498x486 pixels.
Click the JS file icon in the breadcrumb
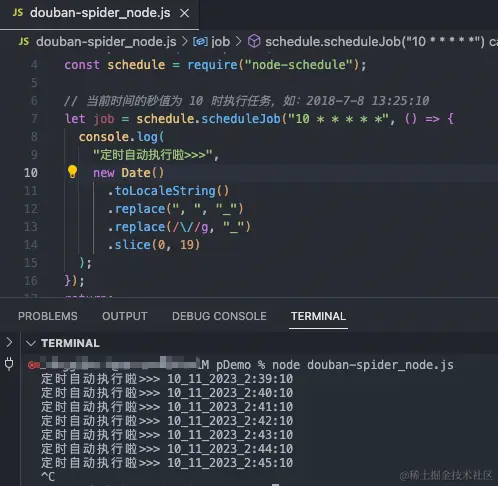(x=24, y=42)
